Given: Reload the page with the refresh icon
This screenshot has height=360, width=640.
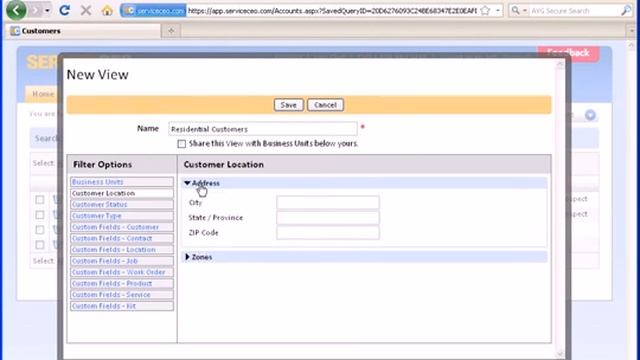Looking at the screenshot, I should [x=64, y=10].
